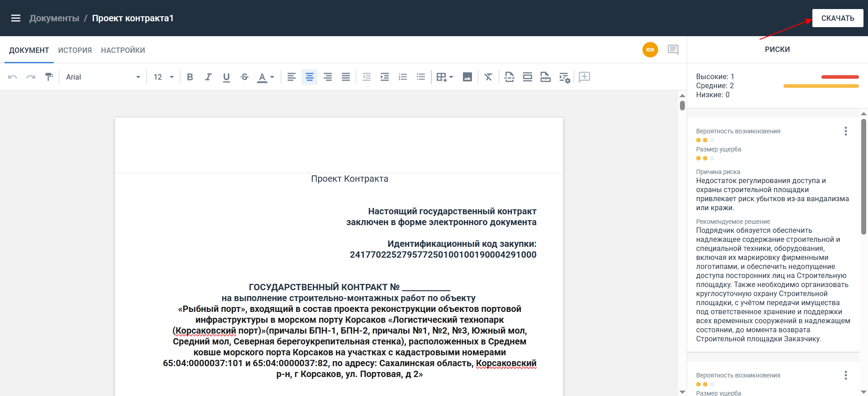
Task: Toggle italic text style
Action: coord(208,77)
